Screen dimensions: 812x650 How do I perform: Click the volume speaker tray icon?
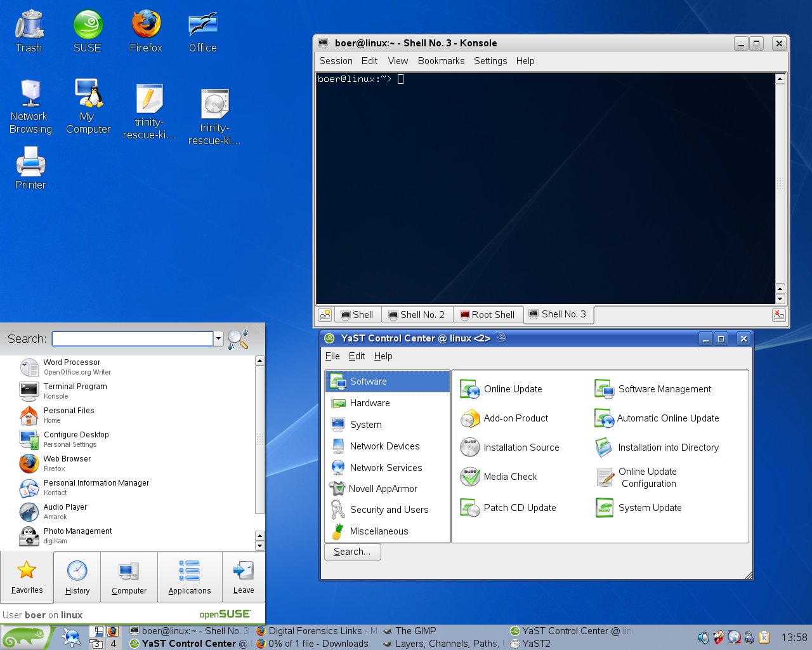click(703, 637)
